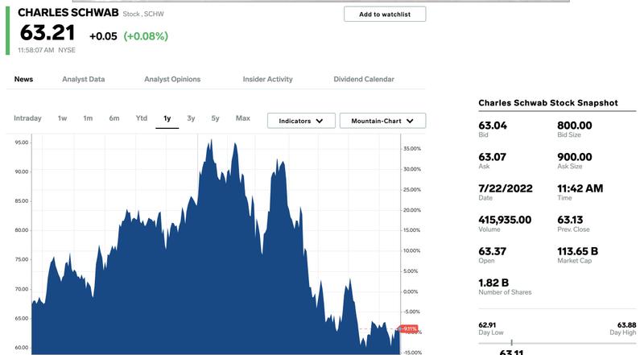Click the Indicators chevron arrow
Screen dimensions: 644x355
click(320, 121)
